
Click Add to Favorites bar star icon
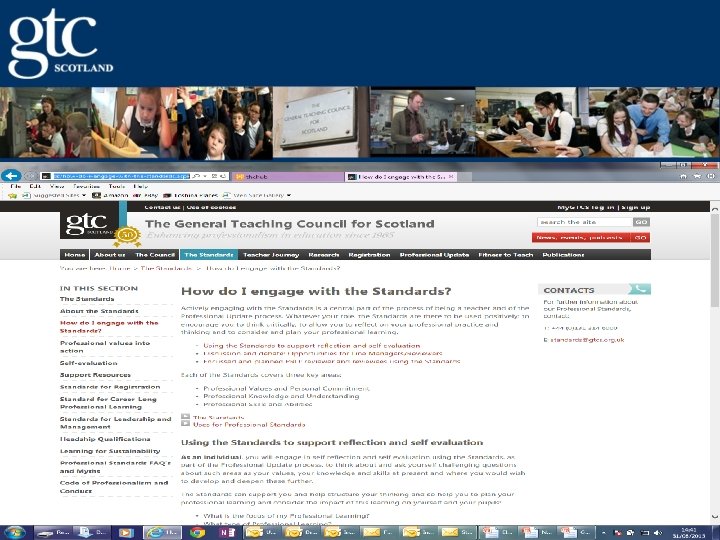click(12, 196)
